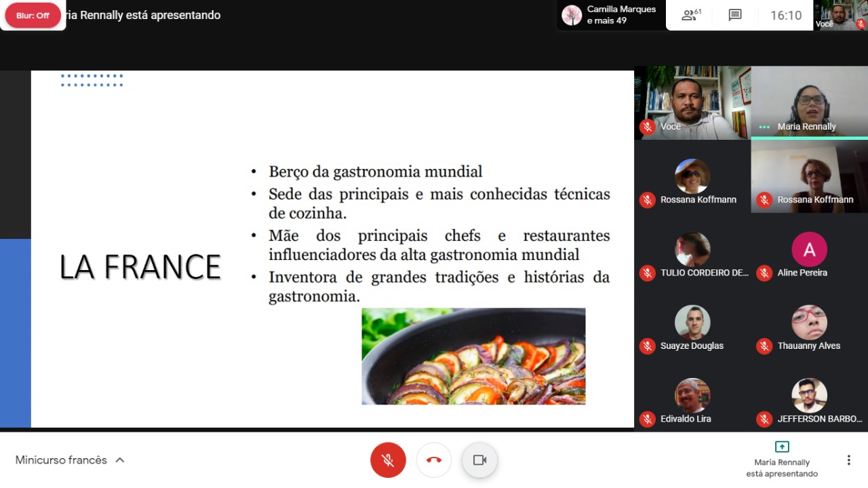868x488 pixels.
Task: Click muted mic icon on Rossana Koffmann video tile
Action: tap(764, 200)
